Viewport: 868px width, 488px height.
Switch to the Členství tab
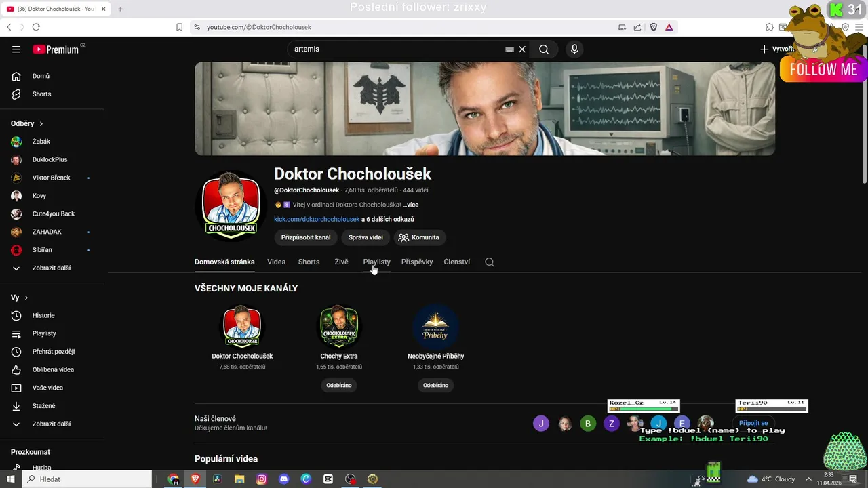pos(456,262)
